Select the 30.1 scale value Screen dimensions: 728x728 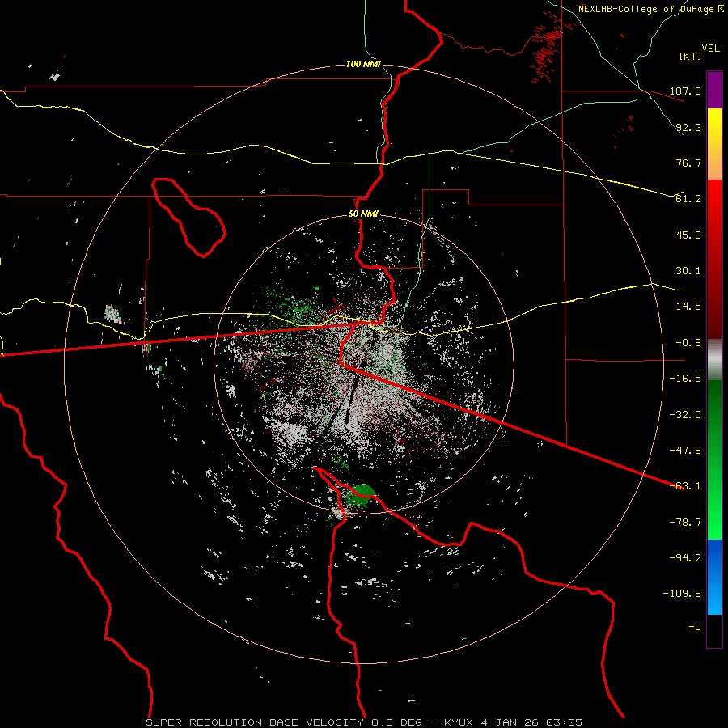(x=688, y=271)
